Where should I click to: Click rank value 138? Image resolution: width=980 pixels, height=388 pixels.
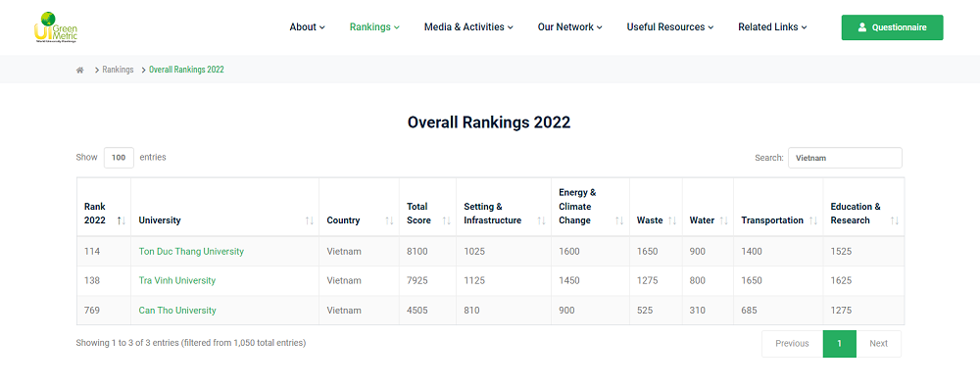coord(92,280)
